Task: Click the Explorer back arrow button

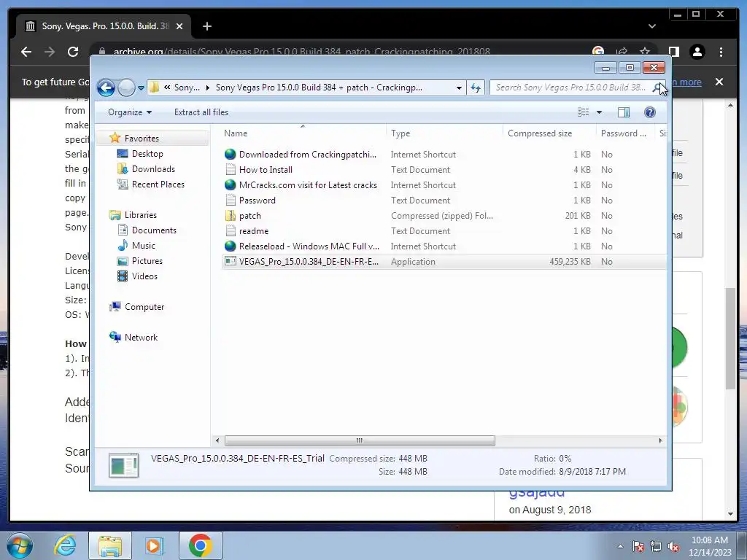Action: tap(106, 87)
